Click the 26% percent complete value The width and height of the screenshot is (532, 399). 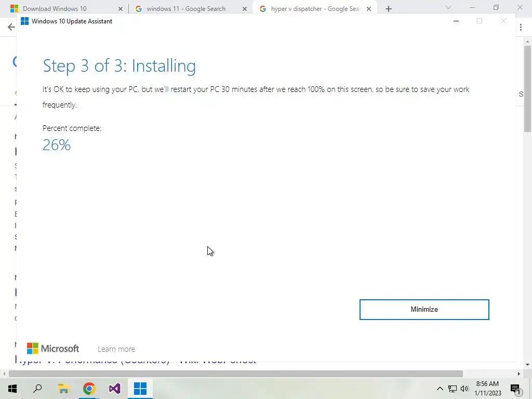(57, 145)
